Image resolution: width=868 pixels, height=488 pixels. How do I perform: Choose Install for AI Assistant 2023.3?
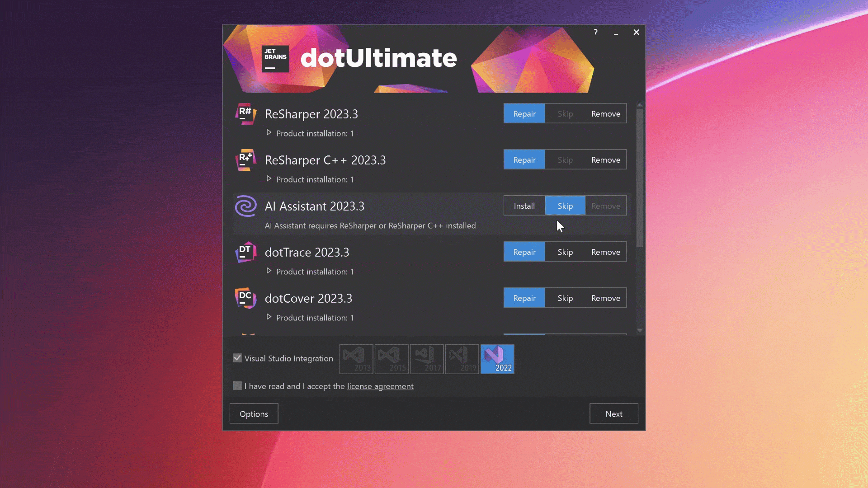click(x=524, y=206)
